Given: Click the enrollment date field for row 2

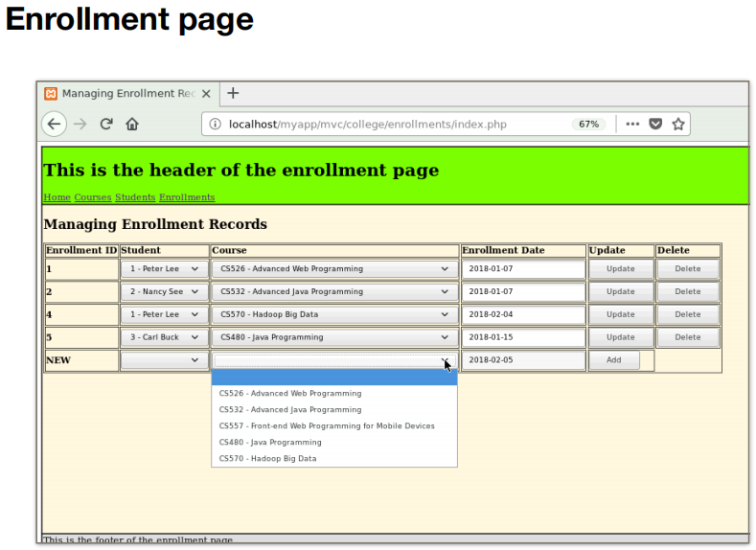Looking at the screenshot, I should coord(523,291).
